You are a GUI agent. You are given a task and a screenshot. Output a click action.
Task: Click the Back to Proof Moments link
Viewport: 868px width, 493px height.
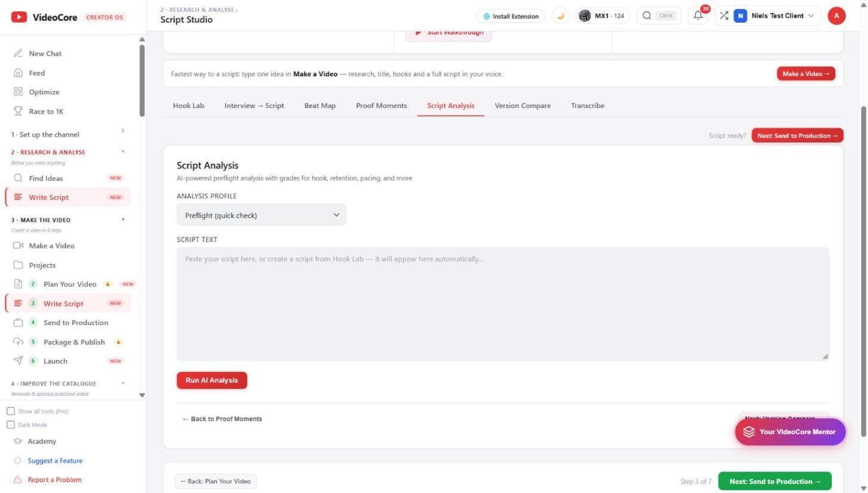click(222, 419)
